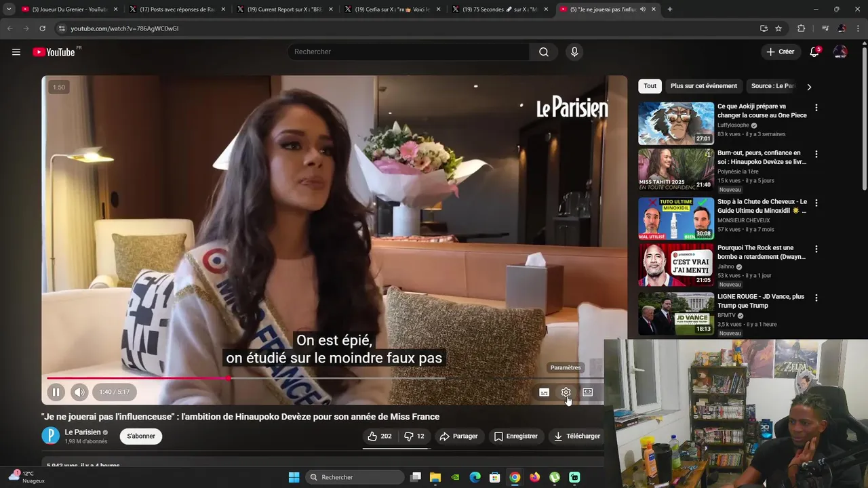868x488 pixels.
Task: Open options for Chute de Cheveux video
Action: [x=816, y=203]
